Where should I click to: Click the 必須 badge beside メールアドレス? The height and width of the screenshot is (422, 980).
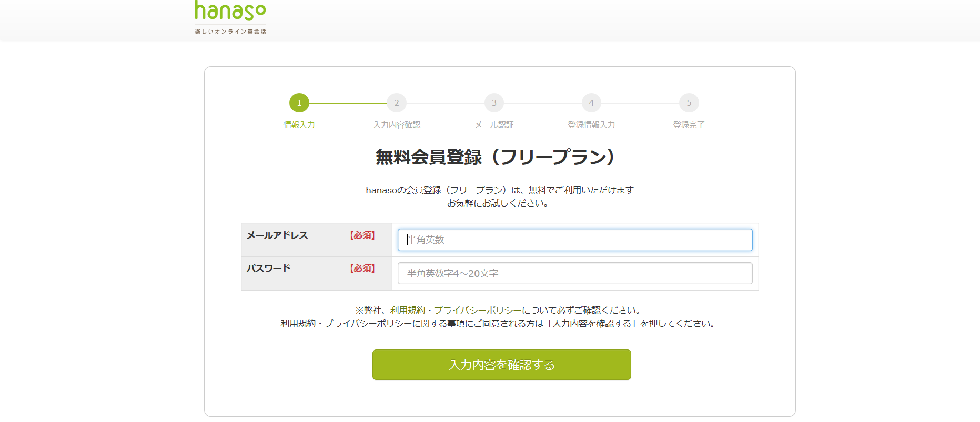pos(362,235)
